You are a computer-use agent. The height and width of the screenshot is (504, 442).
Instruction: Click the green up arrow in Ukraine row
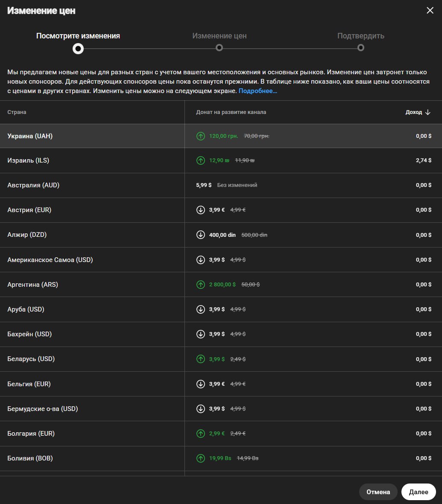[x=200, y=136]
